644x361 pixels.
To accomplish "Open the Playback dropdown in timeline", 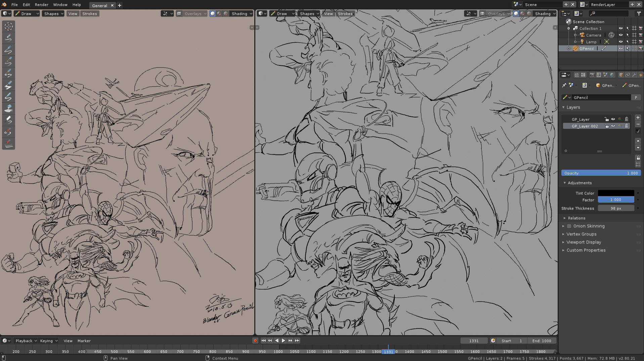I will pos(26,341).
